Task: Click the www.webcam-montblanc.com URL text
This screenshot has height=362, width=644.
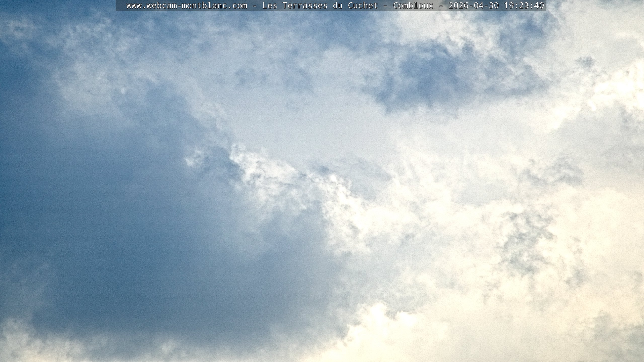Action: pyautogui.click(x=187, y=6)
